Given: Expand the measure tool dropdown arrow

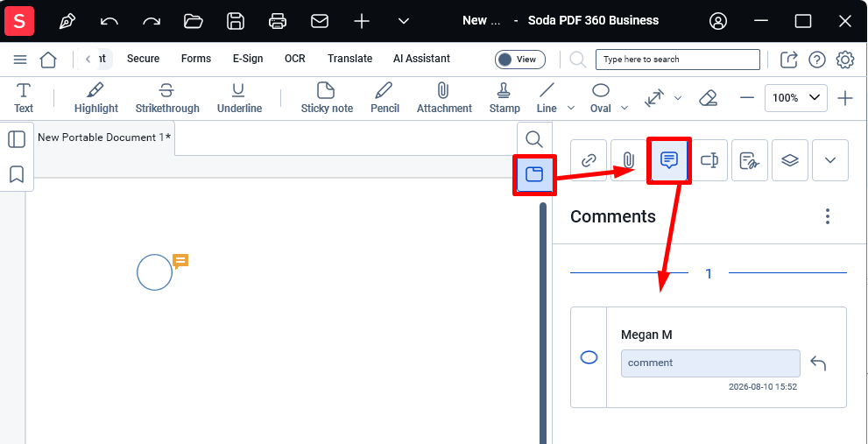Looking at the screenshot, I should 678,99.
